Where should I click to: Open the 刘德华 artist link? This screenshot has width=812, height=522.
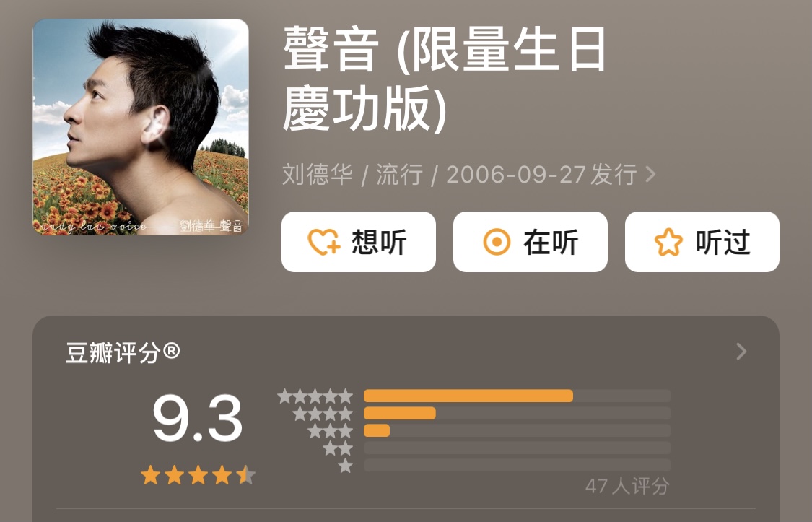pos(318,175)
